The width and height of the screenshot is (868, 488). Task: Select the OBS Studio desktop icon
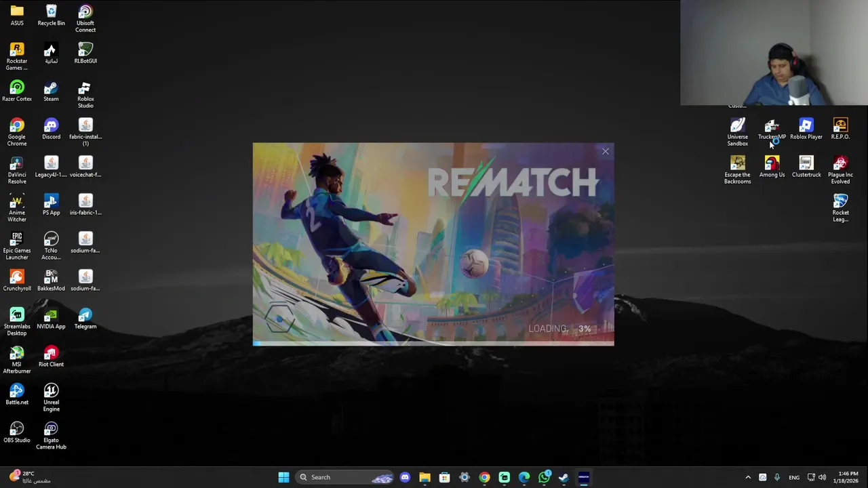coord(17,432)
